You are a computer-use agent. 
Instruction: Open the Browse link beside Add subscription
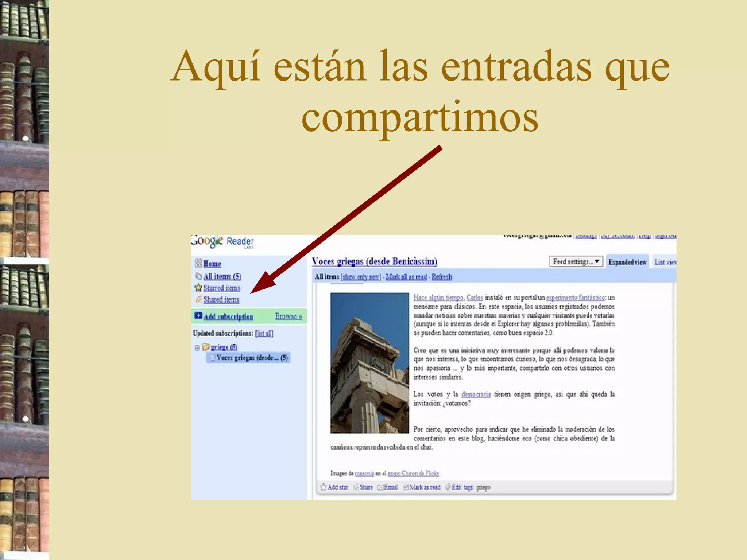pos(288,316)
